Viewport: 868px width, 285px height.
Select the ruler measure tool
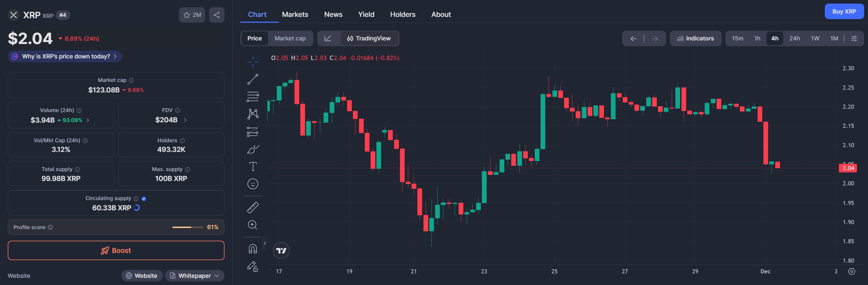[253, 208]
